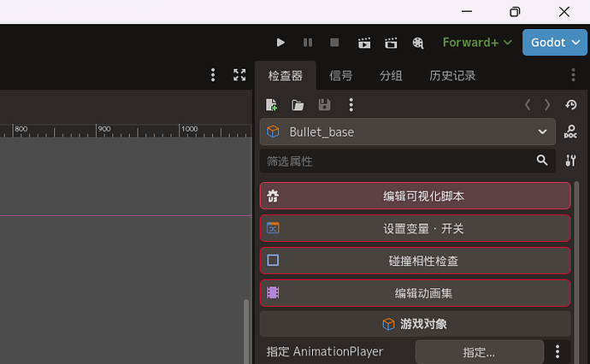This screenshot has height=364, width=590.
Task: Restore down the window
Action: (515, 12)
